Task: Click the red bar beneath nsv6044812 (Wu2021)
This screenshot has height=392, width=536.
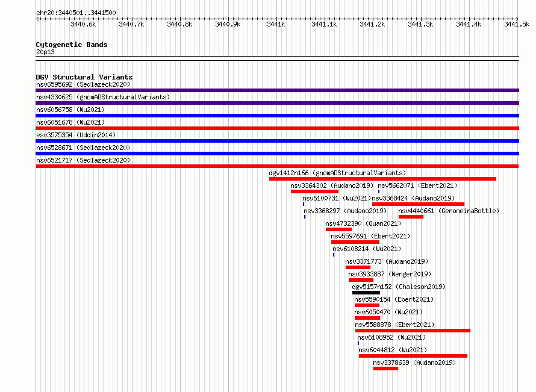Action: (x=413, y=356)
